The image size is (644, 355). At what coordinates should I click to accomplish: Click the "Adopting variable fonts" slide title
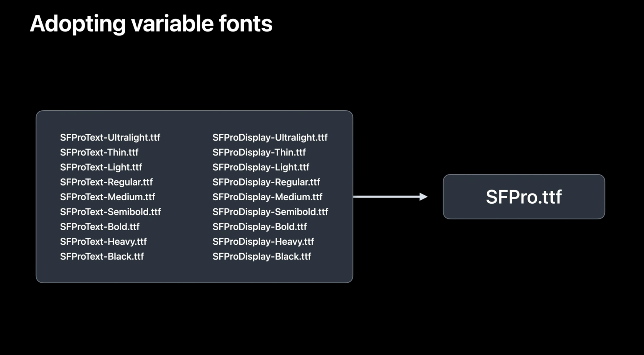pos(151,24)
